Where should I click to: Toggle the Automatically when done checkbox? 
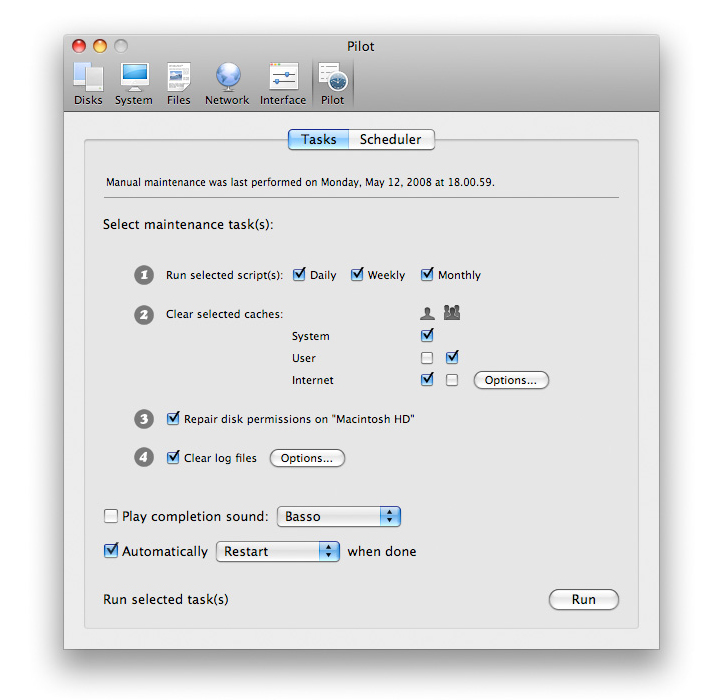111,550
